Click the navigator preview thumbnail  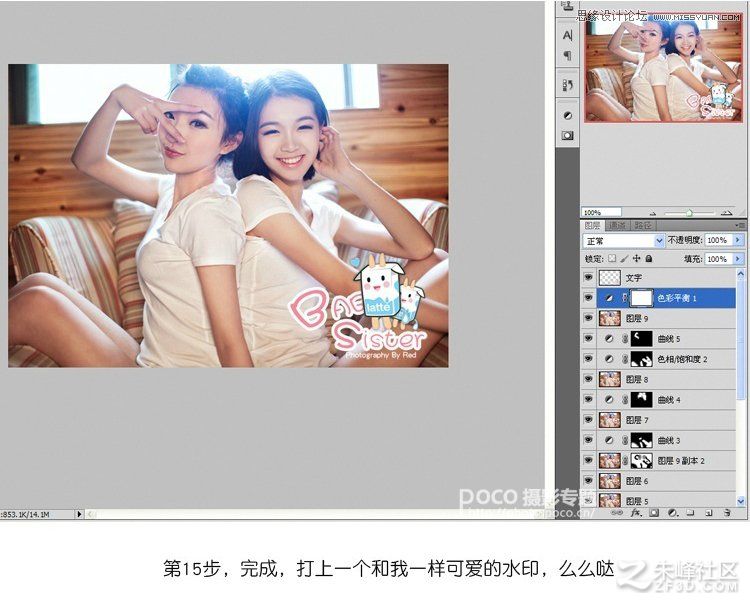(663, 68)
